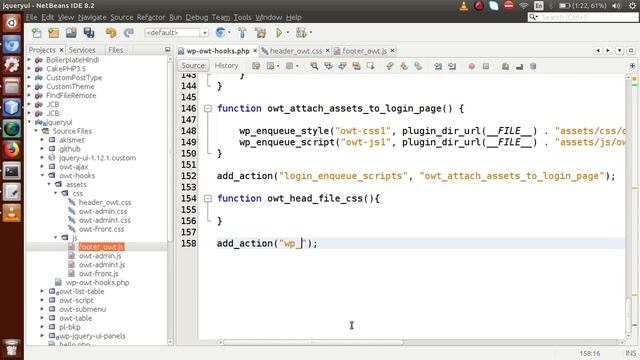
Task: Switch to the History view button
Action: click(226, 66)
